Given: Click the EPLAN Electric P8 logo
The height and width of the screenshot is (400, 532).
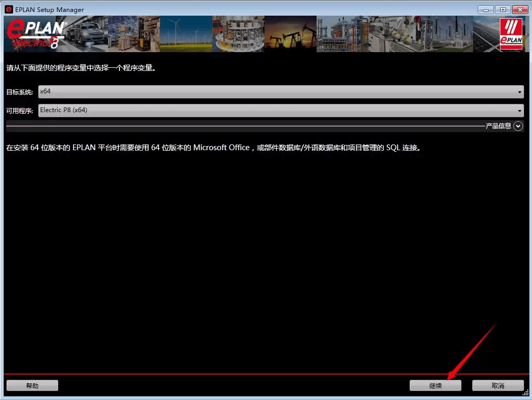Looking at the screenshot, I should click(x=35, y=33).
